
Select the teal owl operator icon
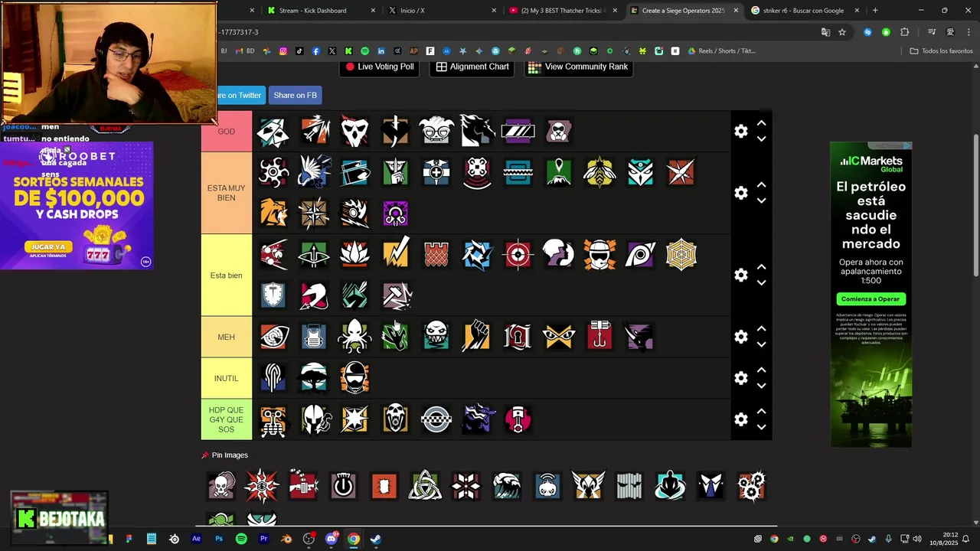[640, 173]
